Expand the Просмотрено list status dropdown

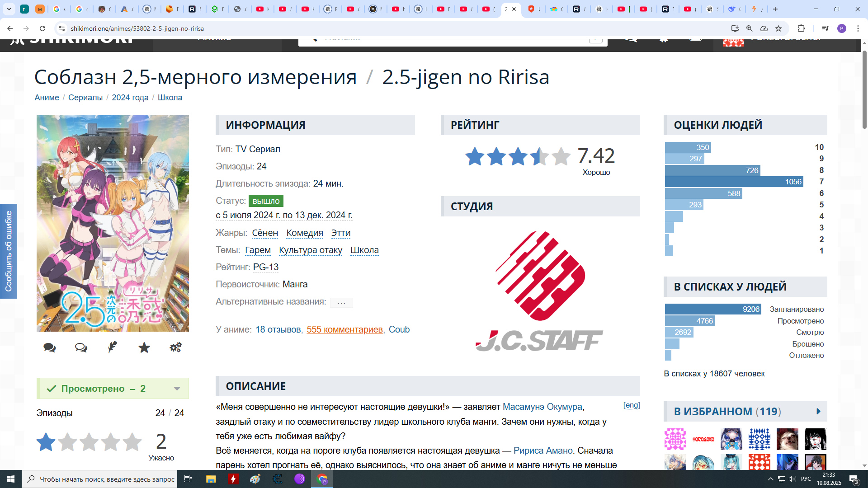coord(177,389)
